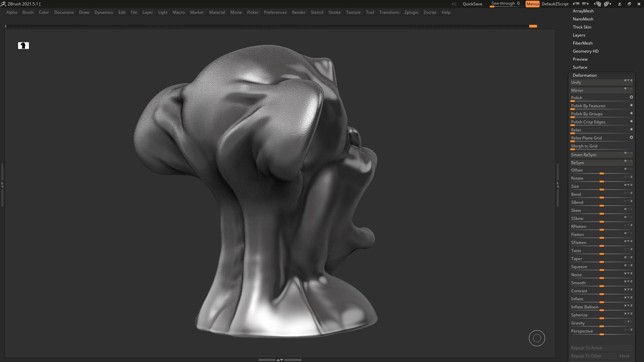Toggle the Relax Plane Grid mode circle
Viewport: 644px width, 362px height.
[x=631, y=137]
